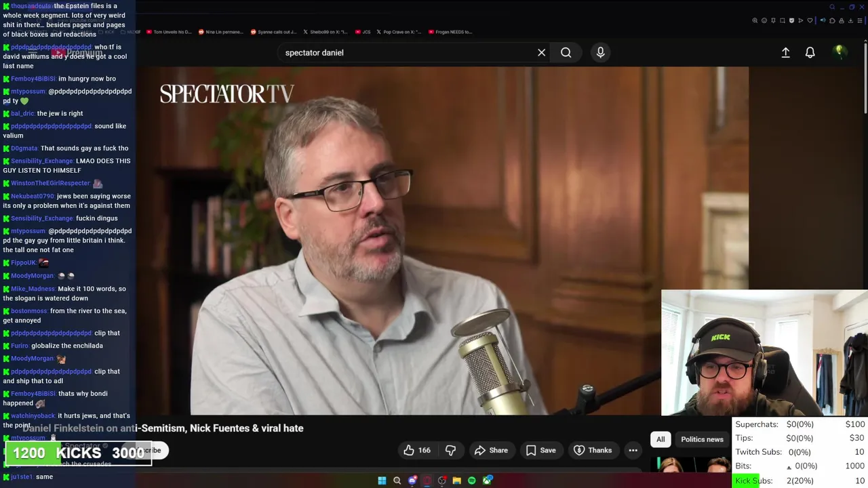Screen dimensions: 868x488
Task: Open the 'Tom Unveils his D...' bookmark
Action: click(170, 32)
